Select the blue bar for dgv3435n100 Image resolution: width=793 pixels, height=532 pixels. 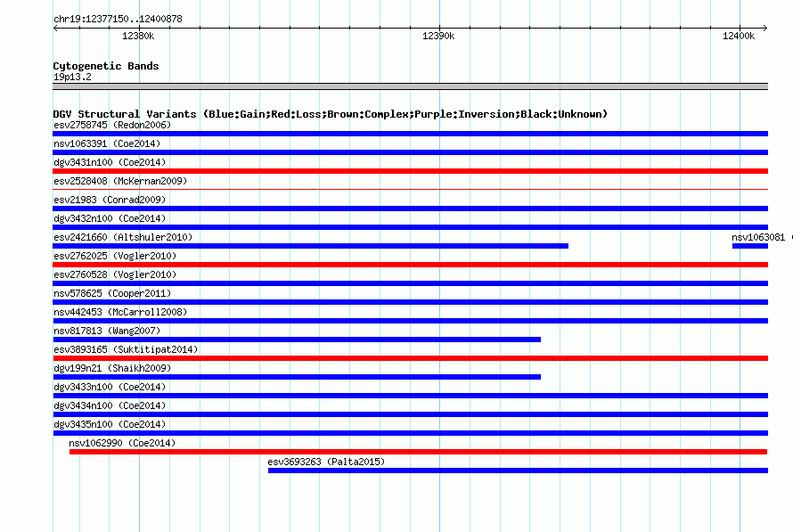tap(410, 433)
